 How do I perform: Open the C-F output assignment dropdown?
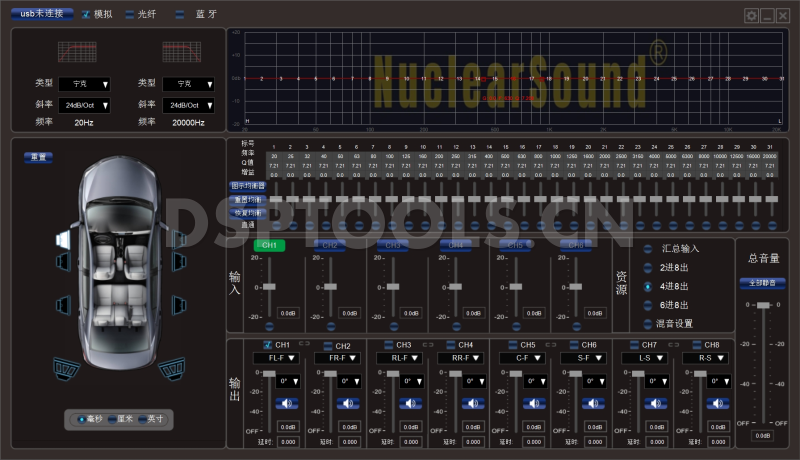click(x=522, y=358)
